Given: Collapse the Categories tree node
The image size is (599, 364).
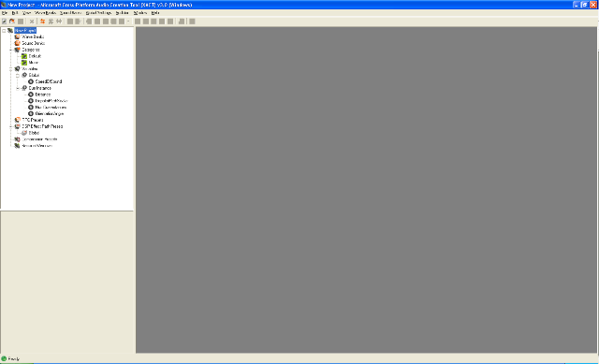Looking at the screenshot, I should click(x=11, y=50).
